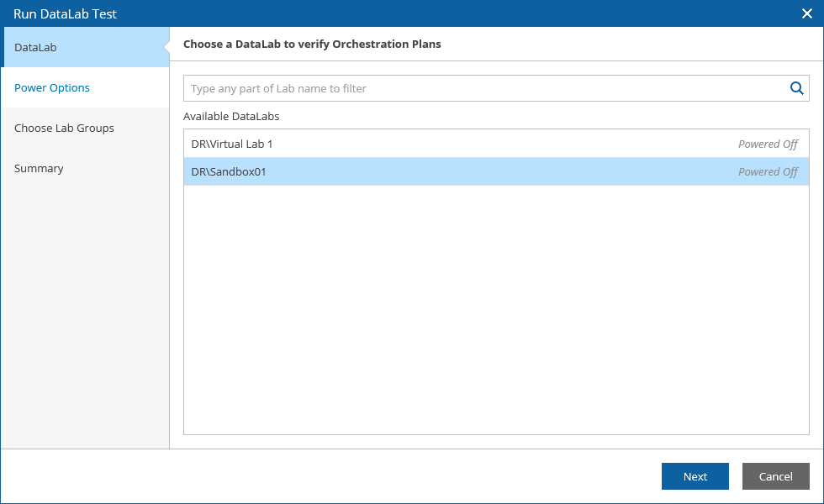Click Powered Off status of Virtual Lab 1
The height and width of the screenshot is (504, 824).
click(x=768, y=144)
